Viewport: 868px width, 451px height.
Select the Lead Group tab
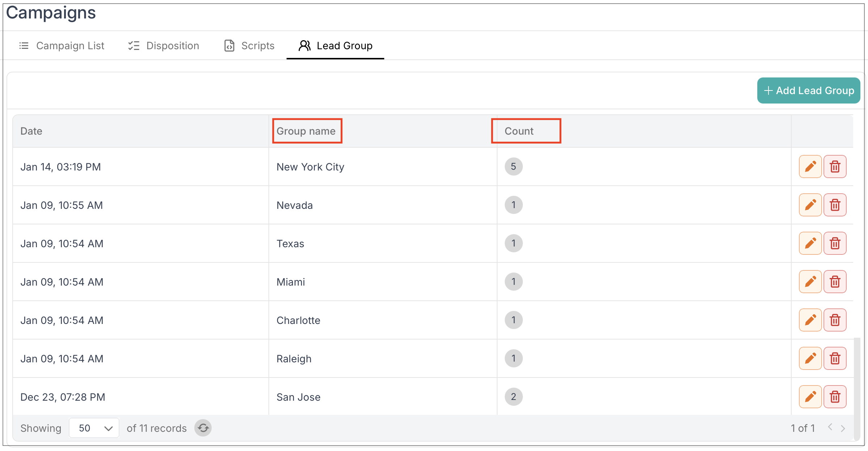(335, 46)
